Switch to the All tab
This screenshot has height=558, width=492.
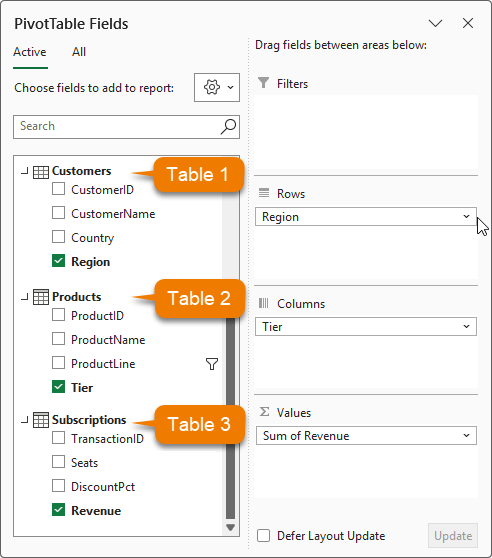point(79,52)
